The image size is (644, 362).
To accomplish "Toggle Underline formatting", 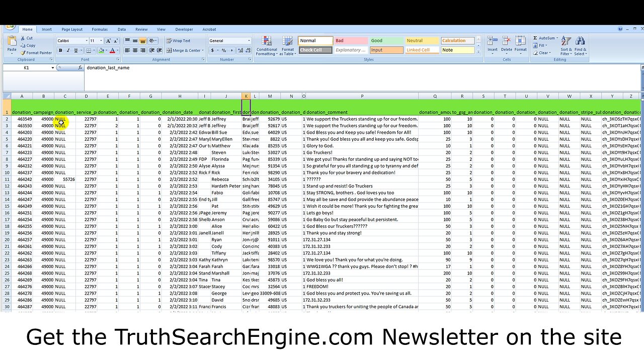I will pos(76,50).
